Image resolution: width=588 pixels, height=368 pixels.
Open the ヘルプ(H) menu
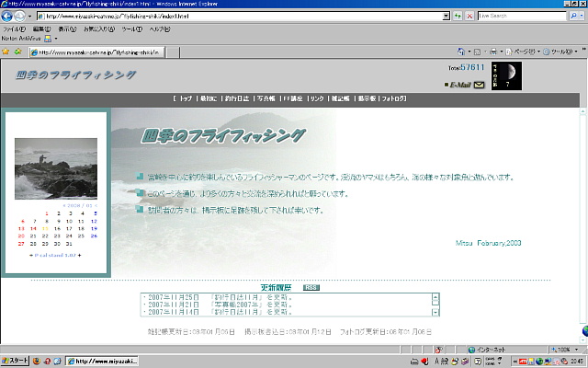(160, 29)
